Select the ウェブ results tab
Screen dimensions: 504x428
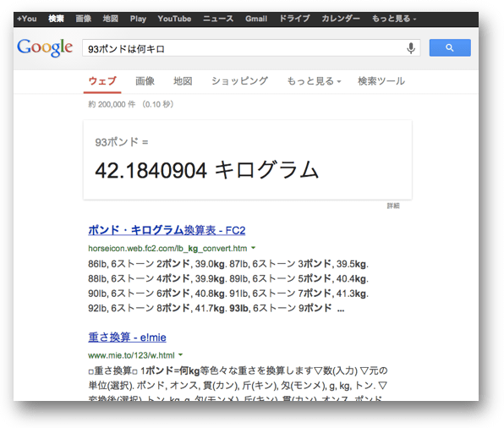coord(102,81)
